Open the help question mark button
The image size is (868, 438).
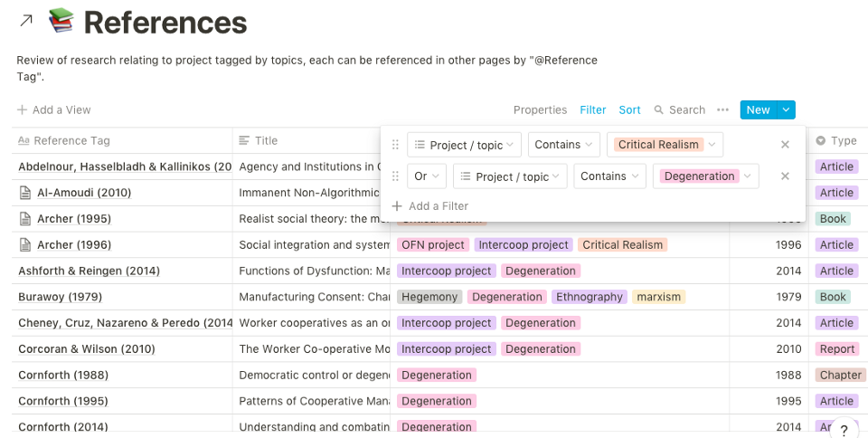point(844,430)
